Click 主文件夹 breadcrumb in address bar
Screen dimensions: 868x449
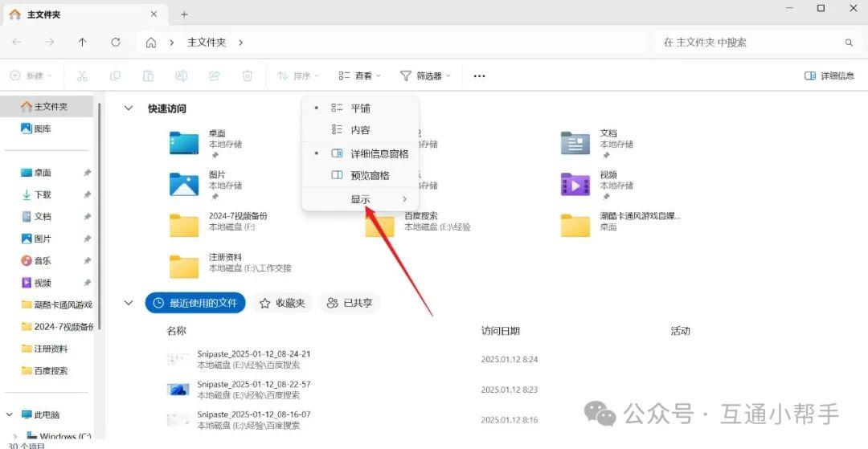pos(207,43)
